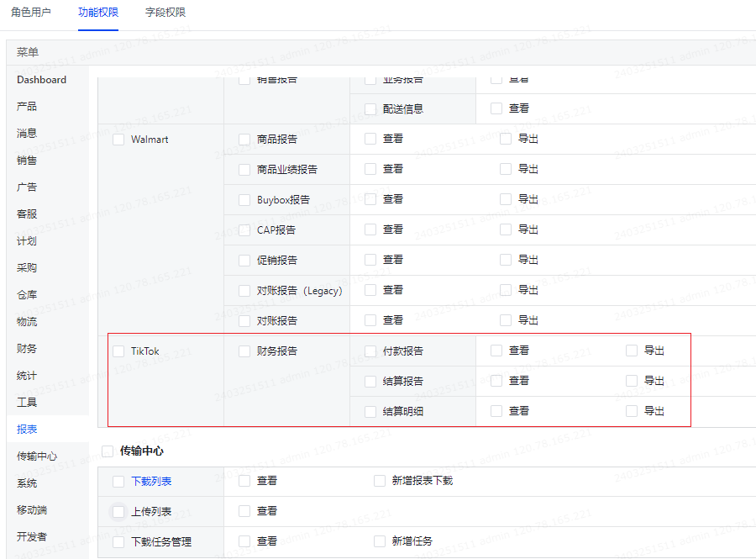756x559 pixels.
Task: Enable 导出 for 商品业绩报告
Action: [506, 169]
